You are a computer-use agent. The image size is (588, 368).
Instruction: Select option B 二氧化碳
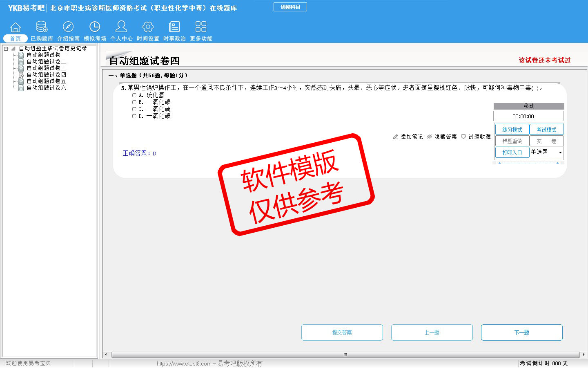134,102
